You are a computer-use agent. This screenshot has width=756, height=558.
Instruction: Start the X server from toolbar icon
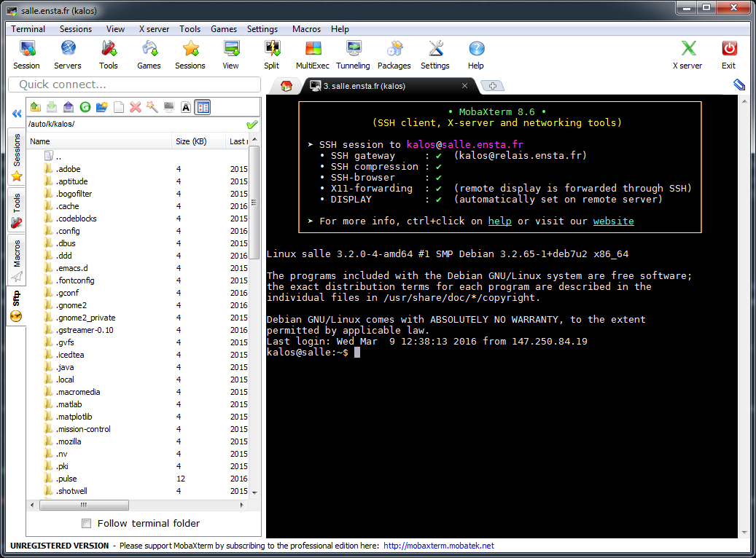(x=688, y=55)
